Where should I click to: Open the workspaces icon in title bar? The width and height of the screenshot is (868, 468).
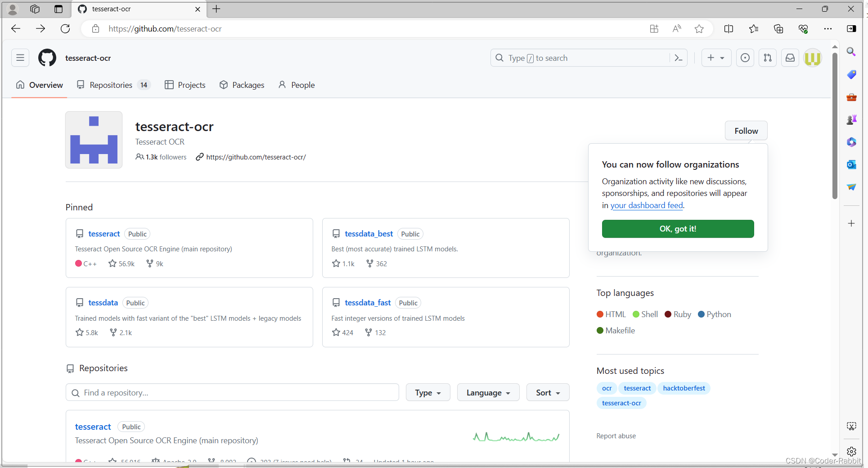35,9
